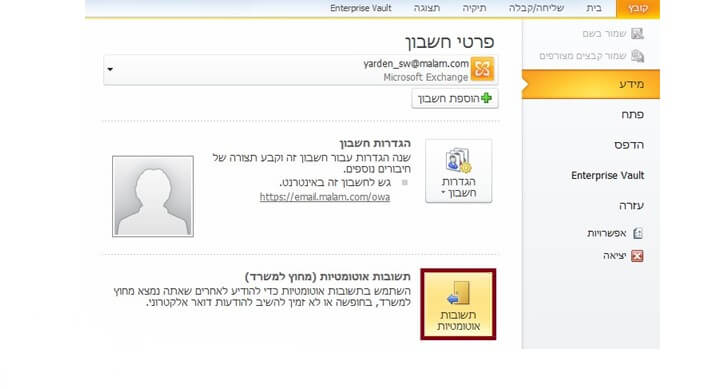Click the Save As disk icon
Viewport: 725px width, 389px height.
pyautogui.click(x=637, y=33)
